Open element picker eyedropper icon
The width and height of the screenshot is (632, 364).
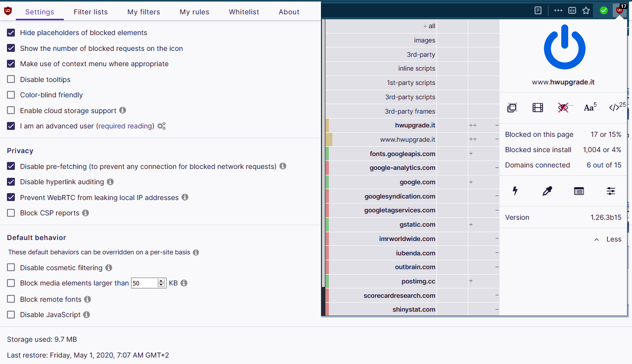[547, 191]
